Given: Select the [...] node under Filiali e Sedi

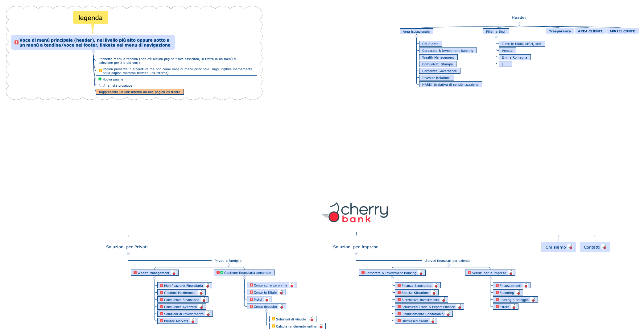Looking at the screenshot, I should click(x=505, y=64).
